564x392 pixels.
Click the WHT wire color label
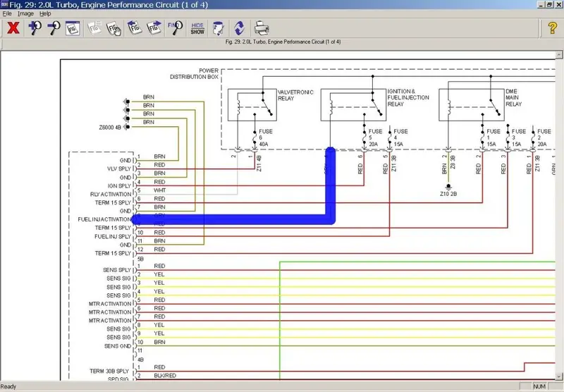tap(160, 190)
